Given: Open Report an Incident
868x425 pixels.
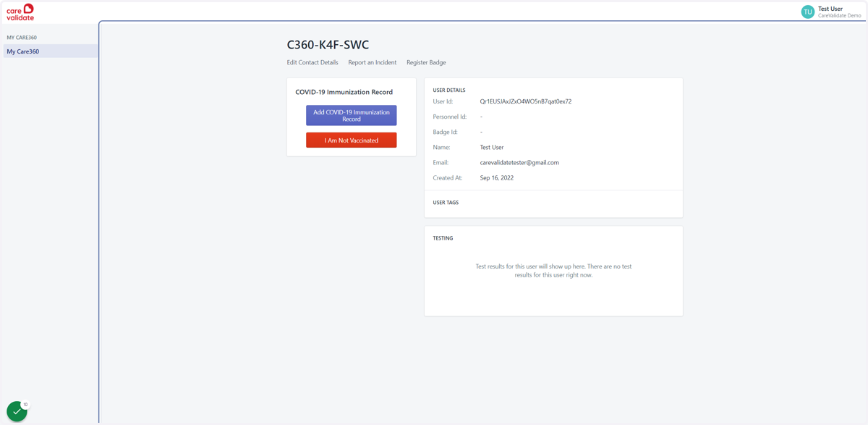Looking at the screenshot, I should pos(373,62).
